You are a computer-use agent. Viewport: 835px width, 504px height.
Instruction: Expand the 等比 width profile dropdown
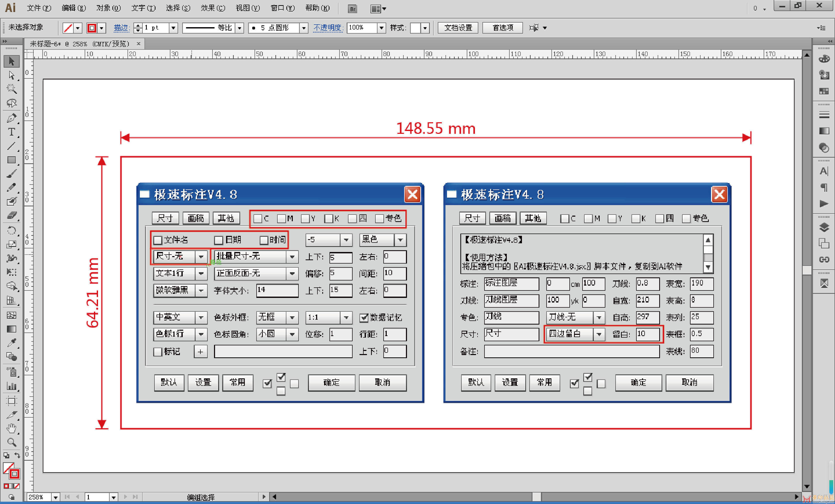(x=240, y=28)
